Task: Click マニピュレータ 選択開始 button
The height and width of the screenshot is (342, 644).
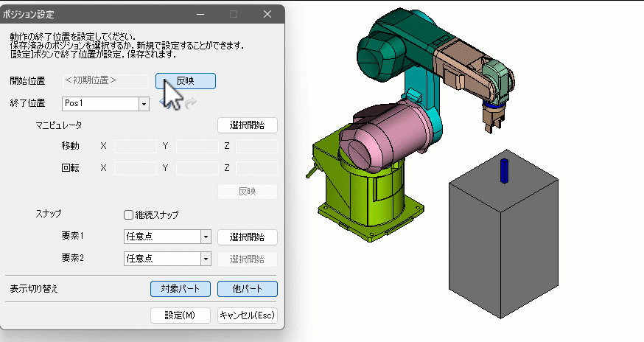Action: pyautogui.click(x=247, y=125)
